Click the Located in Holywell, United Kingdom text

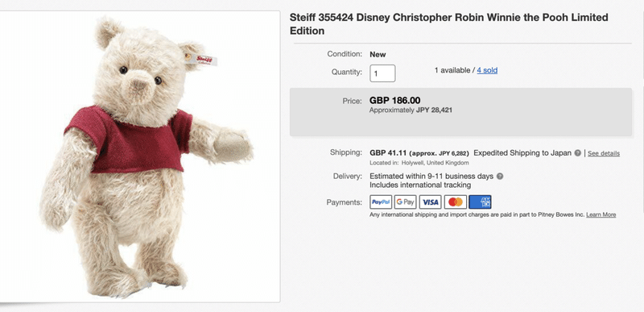pos(419,163)
